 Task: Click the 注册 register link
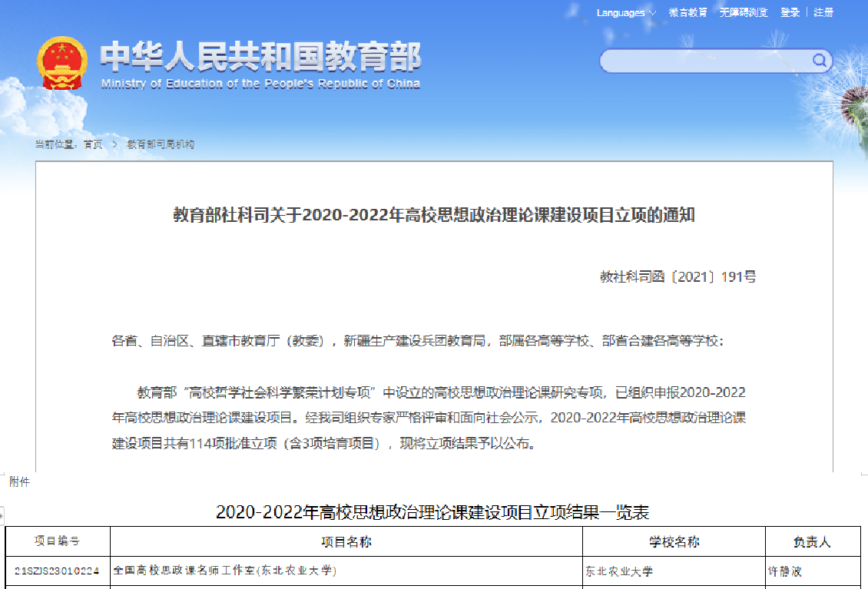823,13
